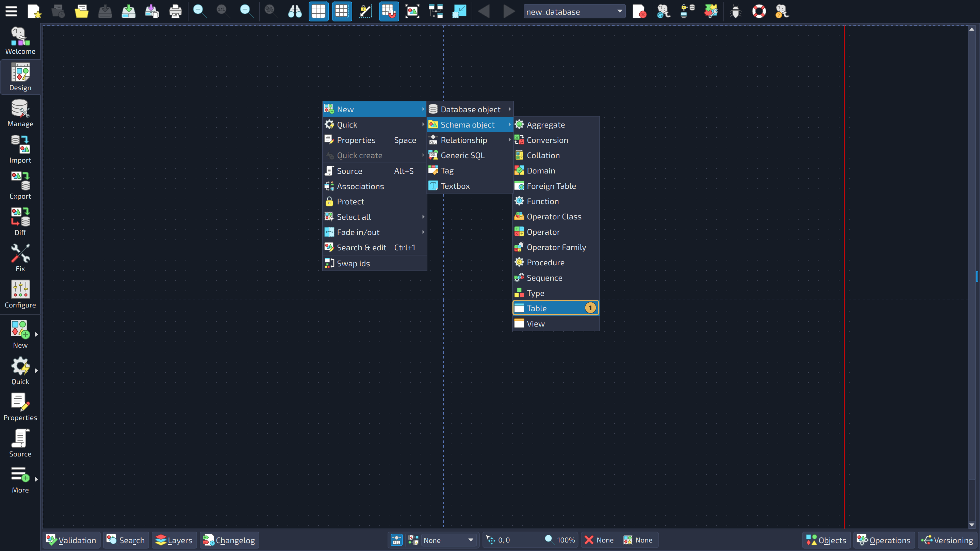Image resolution: width=980 pixels, height=551 pixels.
Task: Open the Operations panel button
Action: click(x=884, y=540)
